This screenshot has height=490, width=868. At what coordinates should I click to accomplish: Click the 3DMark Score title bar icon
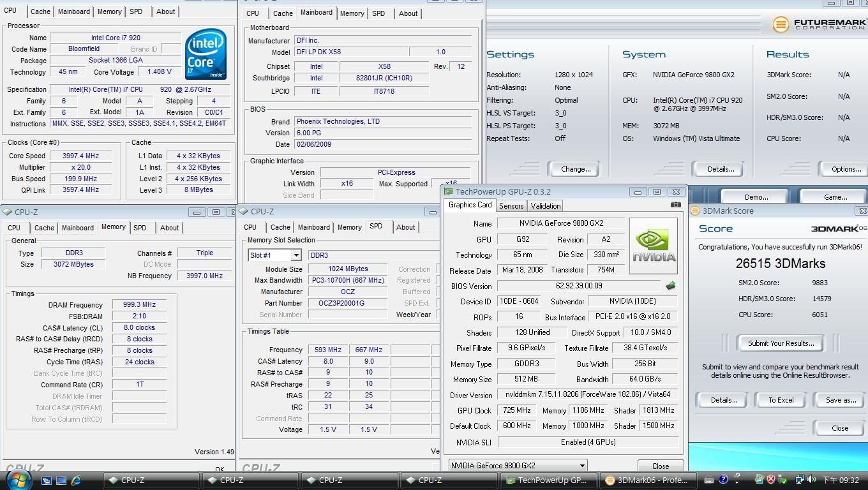(696, 211)
